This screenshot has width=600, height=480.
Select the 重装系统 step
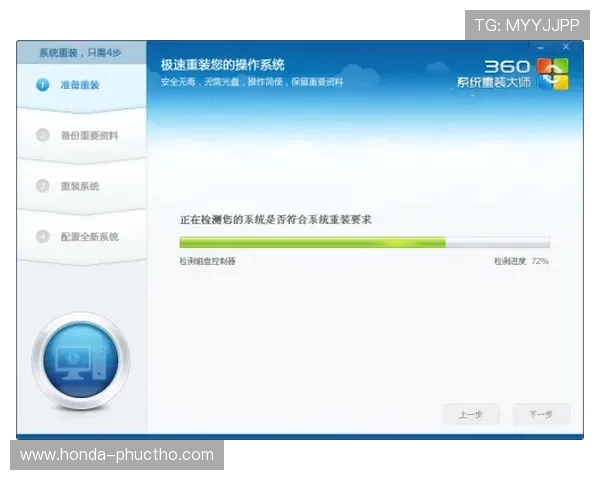[x=82, y=187]
